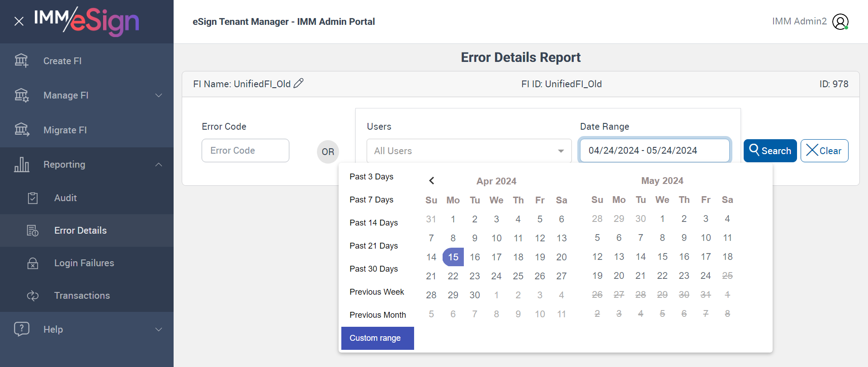Viewport: 868px width, 367px height.
Task: Click the Error Code input field
Action: [245, 151]
